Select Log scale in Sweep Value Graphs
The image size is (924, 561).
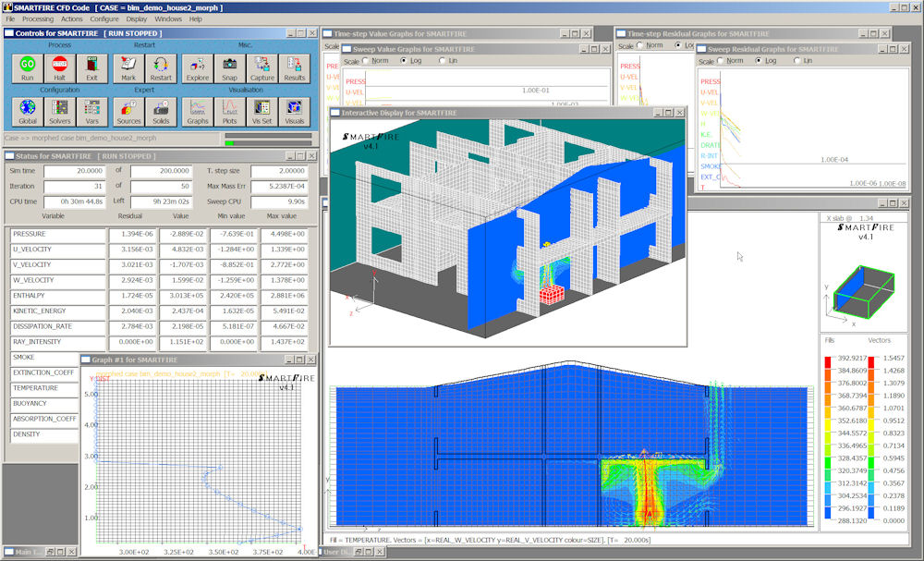pos(404,61)
